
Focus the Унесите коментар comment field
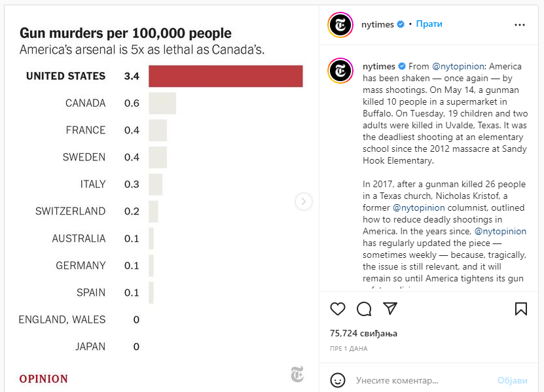click(419, 380)
